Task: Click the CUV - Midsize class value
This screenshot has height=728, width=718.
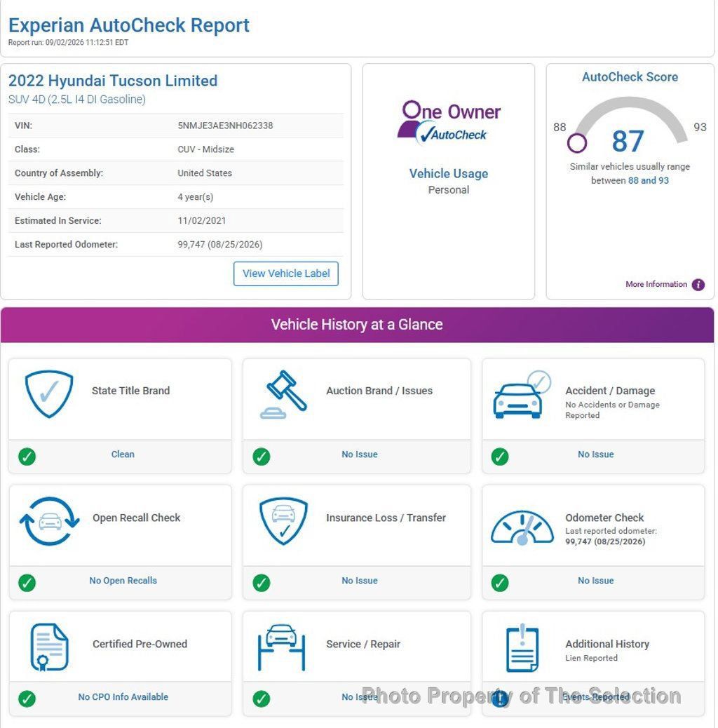Action: tap(205, 149)
